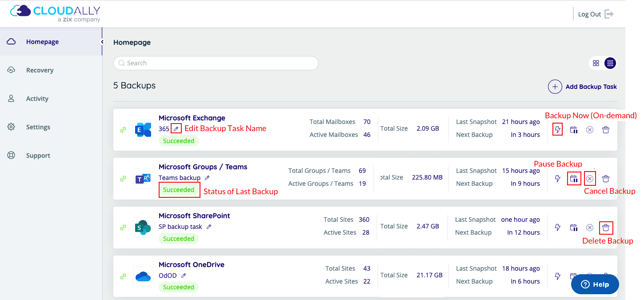Delete the Groups / Teams backup task
644x300 pixels.
[606, 179]
